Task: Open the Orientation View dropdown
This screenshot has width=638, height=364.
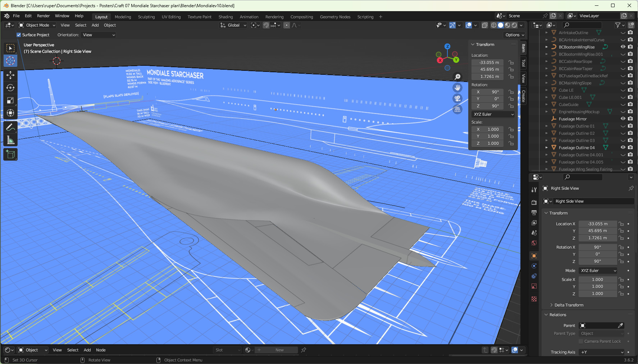Action: pyautogui.click(x=99, y=35)
